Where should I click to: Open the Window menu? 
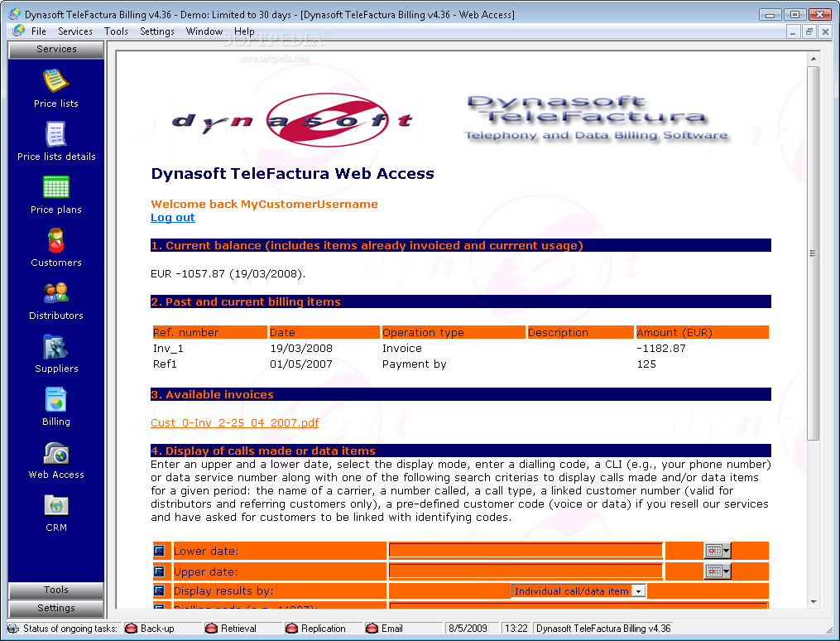204,31
